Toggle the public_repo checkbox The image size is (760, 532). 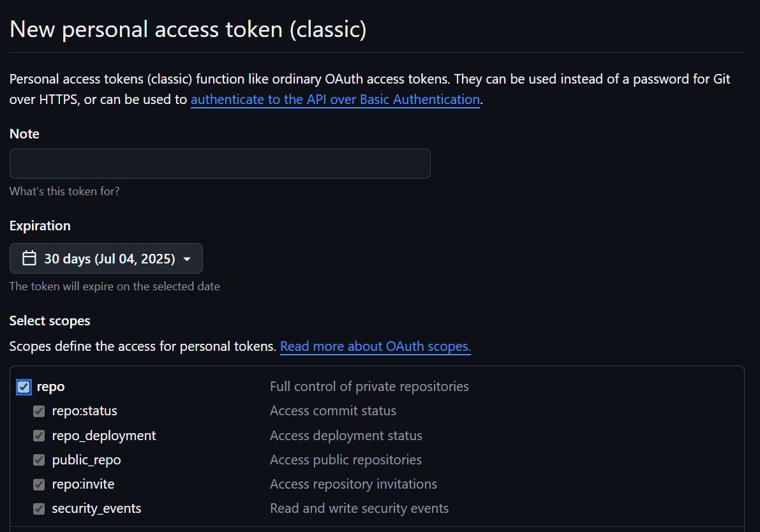pos(39,460)
